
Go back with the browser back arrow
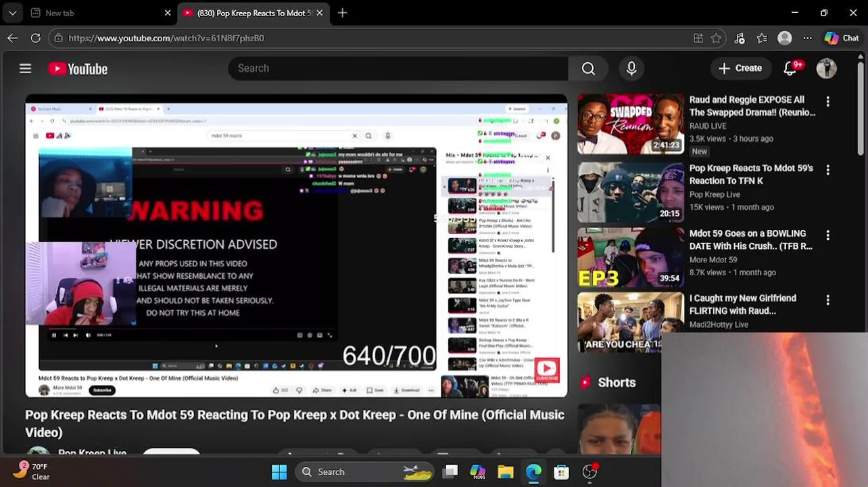(x=13, y=38)
